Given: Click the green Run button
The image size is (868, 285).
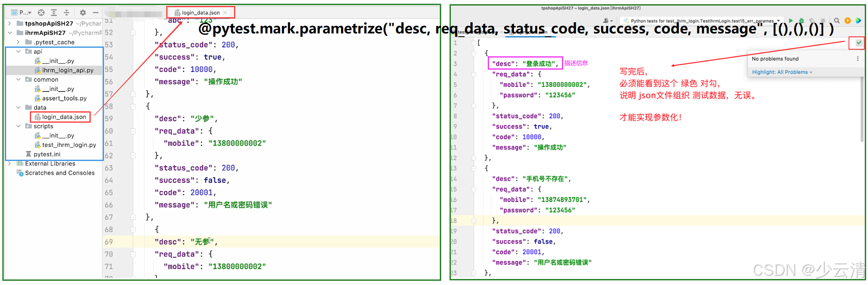Looking at the screenshot, I should click(791, 21).
